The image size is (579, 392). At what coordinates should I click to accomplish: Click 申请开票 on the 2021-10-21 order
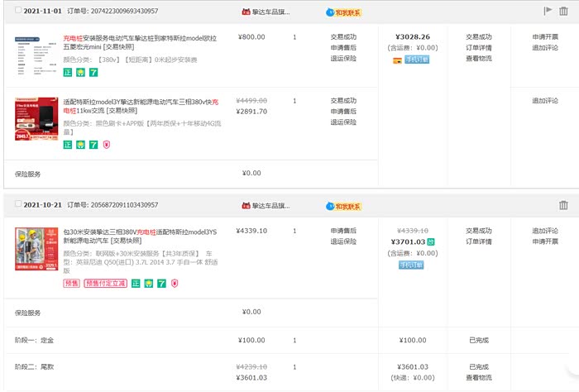545,241
